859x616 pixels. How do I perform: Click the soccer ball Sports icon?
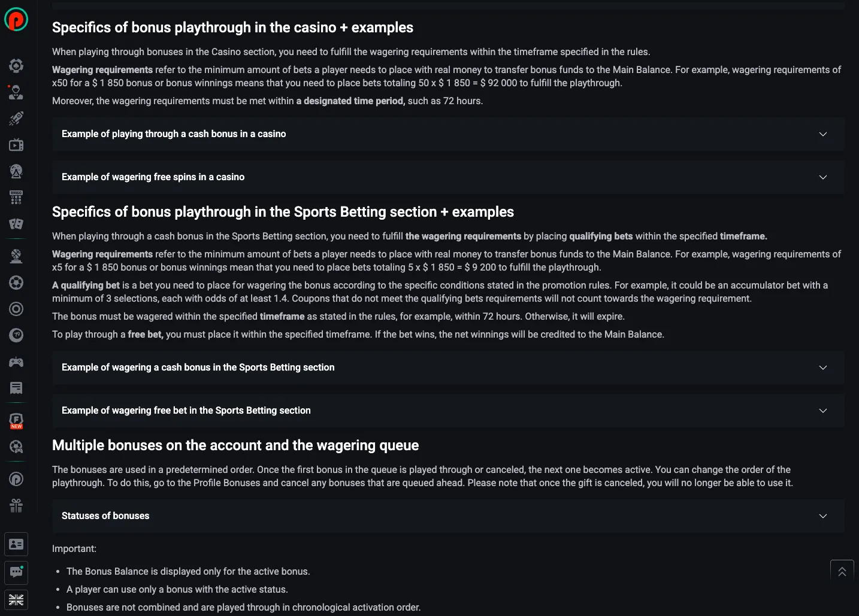16,283
